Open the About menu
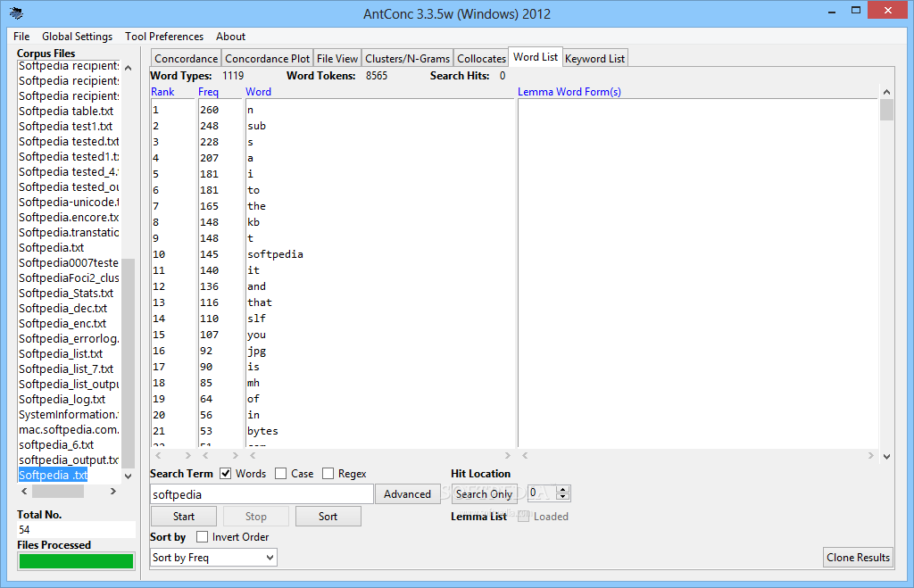Image resolution: width=914 pixels, height=588 pixels. (230, 36)
